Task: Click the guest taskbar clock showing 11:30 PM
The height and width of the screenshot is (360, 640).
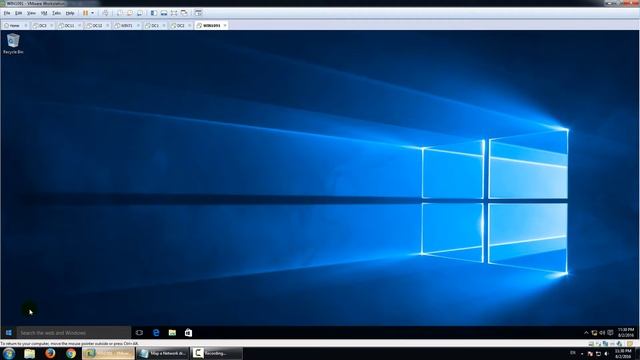Action: [x=626, y=332]
